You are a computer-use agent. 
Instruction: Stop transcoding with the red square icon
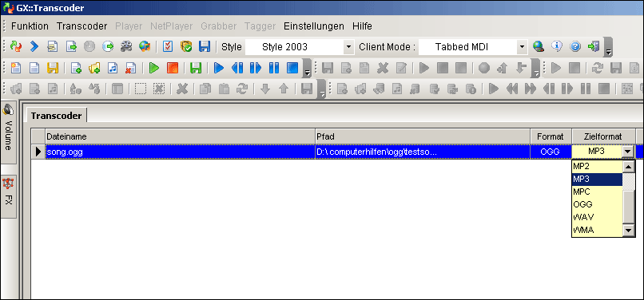pyautogui.click(x=173, y=68)
